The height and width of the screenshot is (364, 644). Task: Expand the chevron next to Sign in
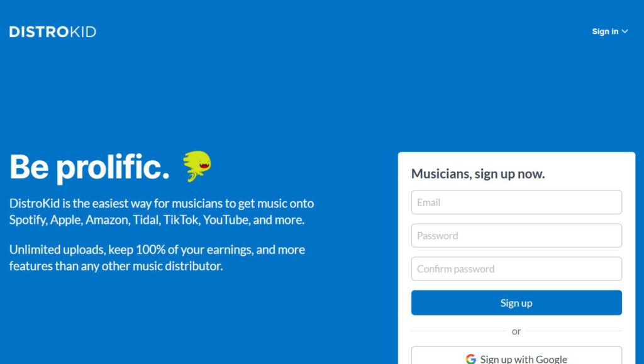coord(625,31)
